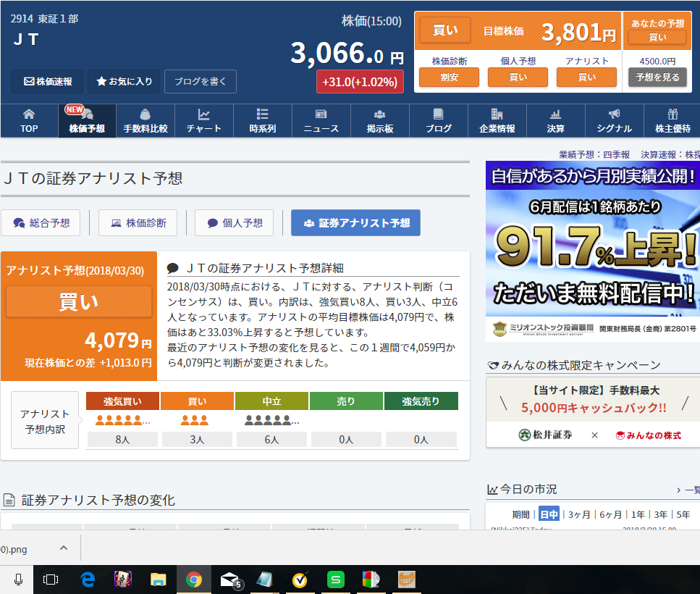Switch to the 株価診断 tab
Image resolution: width=700 pixels, height=594 pixels.
point(138,223)
